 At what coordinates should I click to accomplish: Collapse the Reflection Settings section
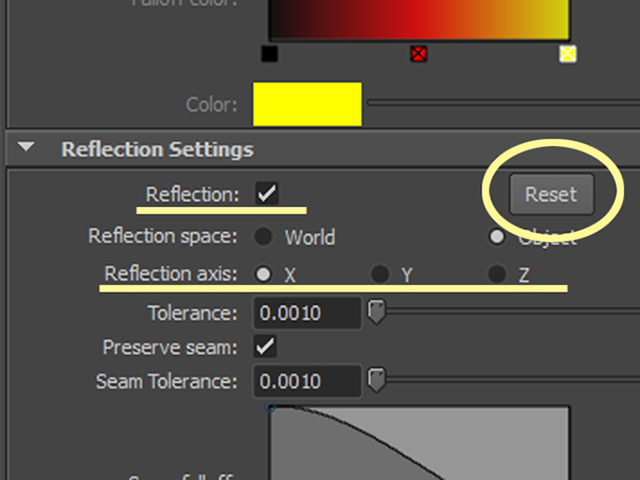26,147
